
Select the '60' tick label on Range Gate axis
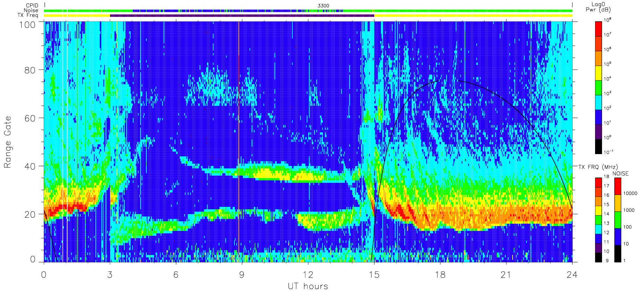(30, 118)
